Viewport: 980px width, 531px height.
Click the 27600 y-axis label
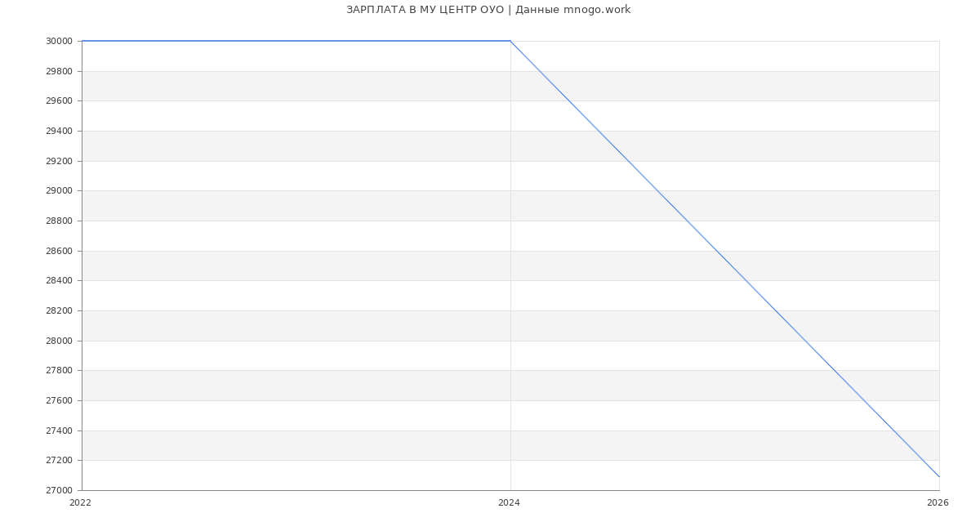[59, 401]
